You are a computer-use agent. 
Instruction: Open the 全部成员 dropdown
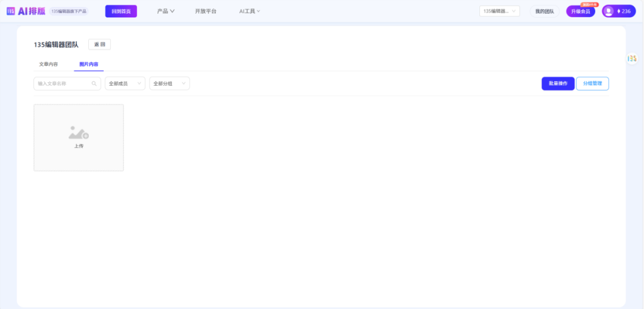[x=125, y=83]
